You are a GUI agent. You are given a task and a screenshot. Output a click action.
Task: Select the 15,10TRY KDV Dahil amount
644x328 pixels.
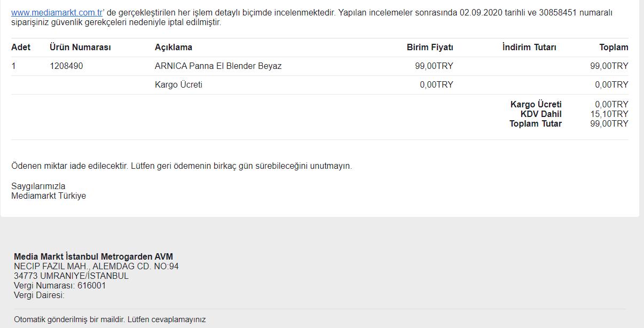tap(609, 114)
